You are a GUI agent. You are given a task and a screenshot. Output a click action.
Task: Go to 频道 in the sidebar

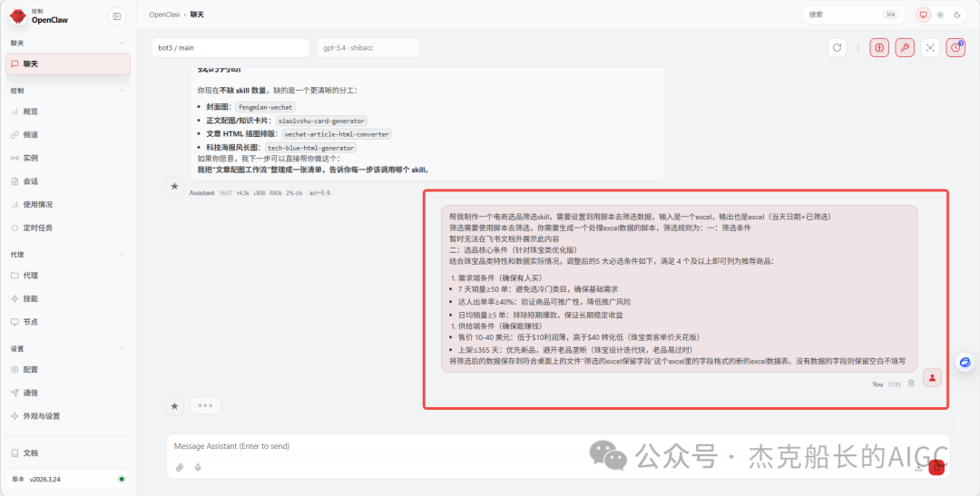[x=68, y=134]
